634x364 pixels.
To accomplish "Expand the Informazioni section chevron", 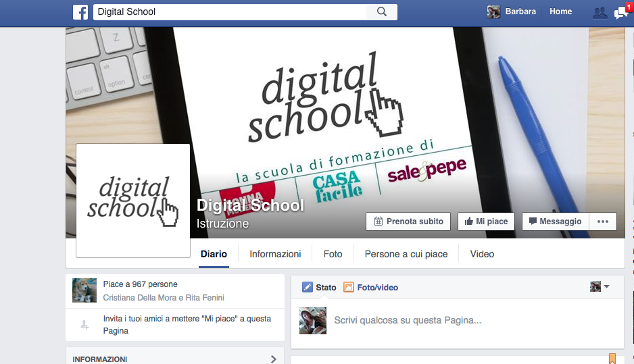I will pos(274,359).
